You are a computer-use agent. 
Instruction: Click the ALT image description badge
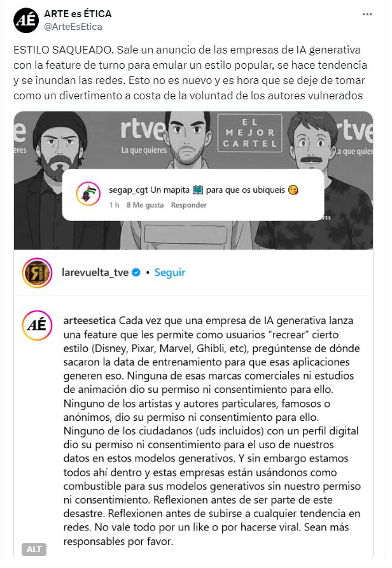point(34,549)
